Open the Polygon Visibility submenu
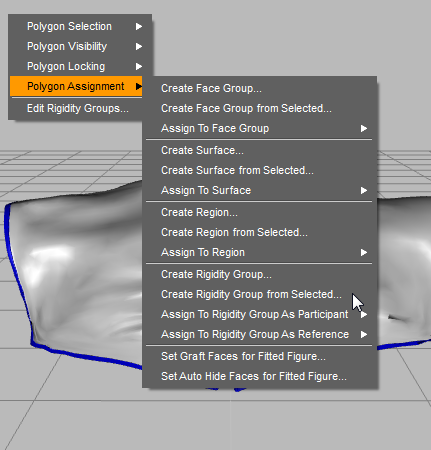 80,46
